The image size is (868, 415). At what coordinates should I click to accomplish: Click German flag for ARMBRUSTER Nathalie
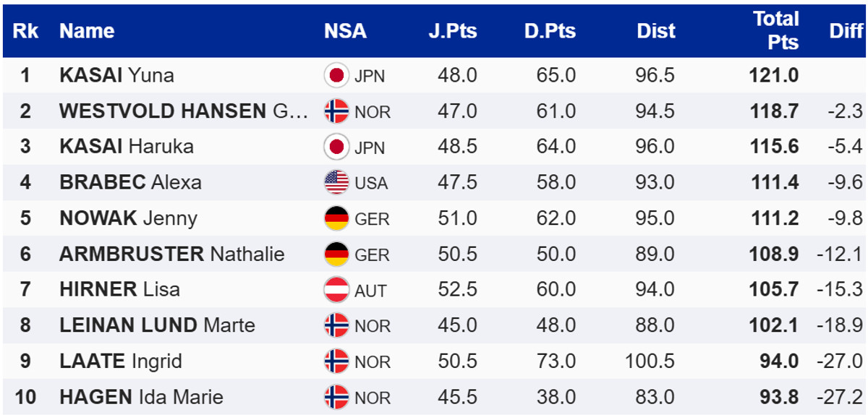336,254
